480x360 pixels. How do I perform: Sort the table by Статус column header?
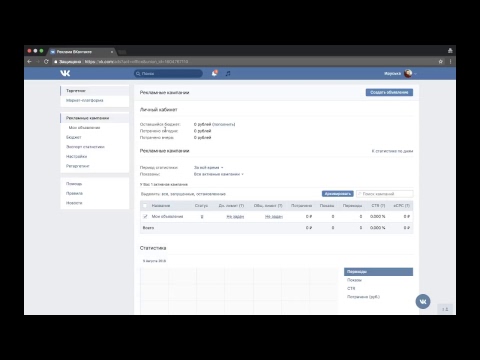(201, 206)
